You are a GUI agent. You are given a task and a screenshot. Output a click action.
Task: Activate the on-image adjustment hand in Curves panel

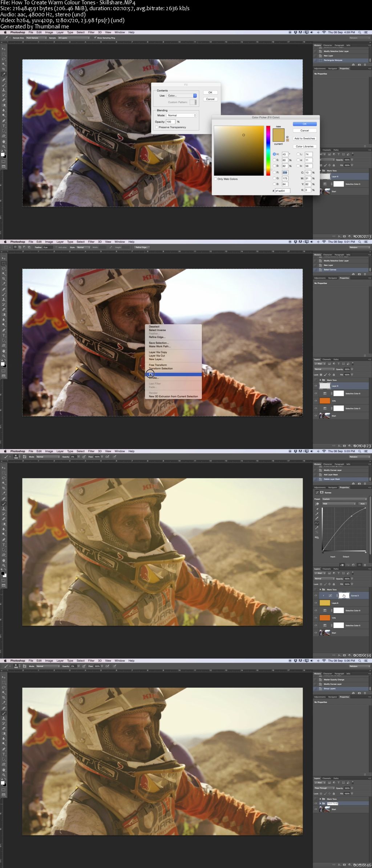tap(317, 504)
